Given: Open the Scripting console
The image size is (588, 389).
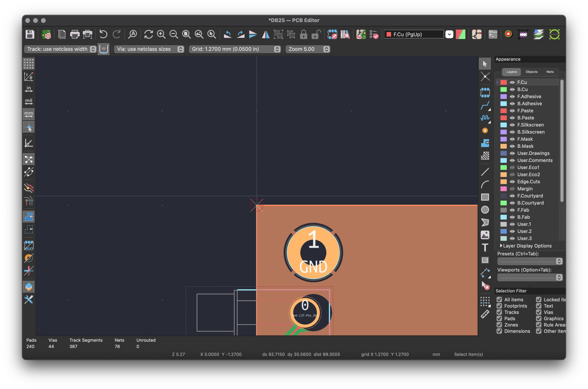Looking at the screenshot, I should pyautogui.click(x=493, y=34).
